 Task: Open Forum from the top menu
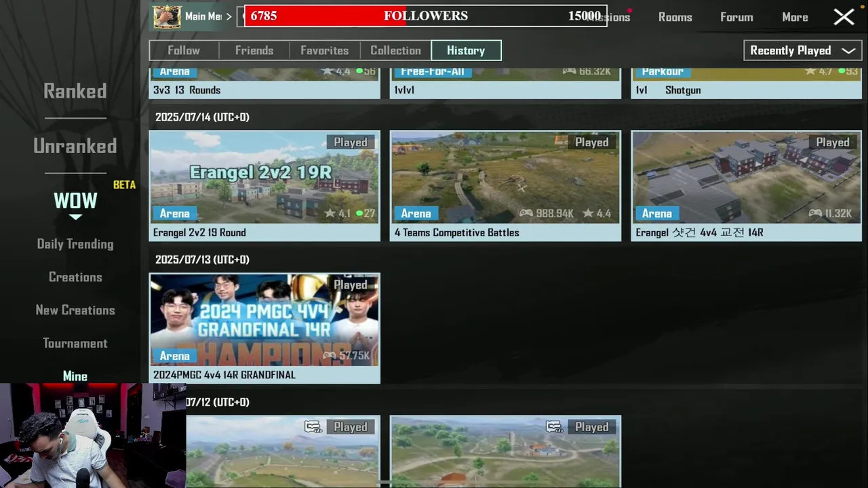click(736, 17)
